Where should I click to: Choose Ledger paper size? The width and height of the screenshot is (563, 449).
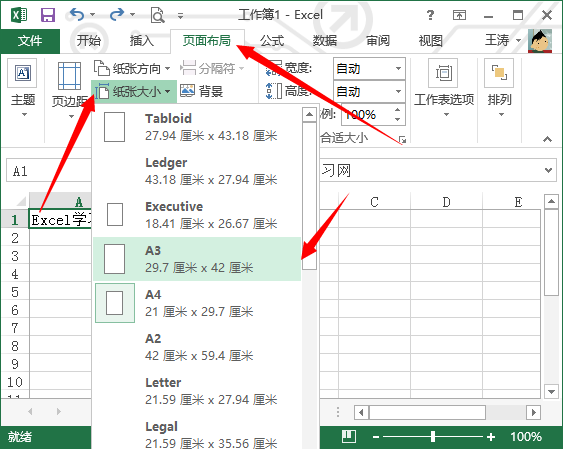pos(197,171)
